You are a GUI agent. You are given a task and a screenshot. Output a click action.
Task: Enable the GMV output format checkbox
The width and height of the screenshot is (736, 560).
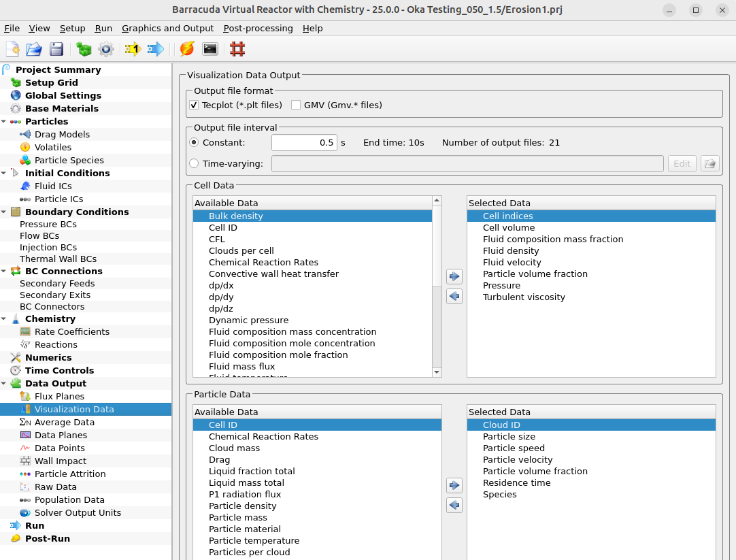pyautogui.click(x=296, y=105)
